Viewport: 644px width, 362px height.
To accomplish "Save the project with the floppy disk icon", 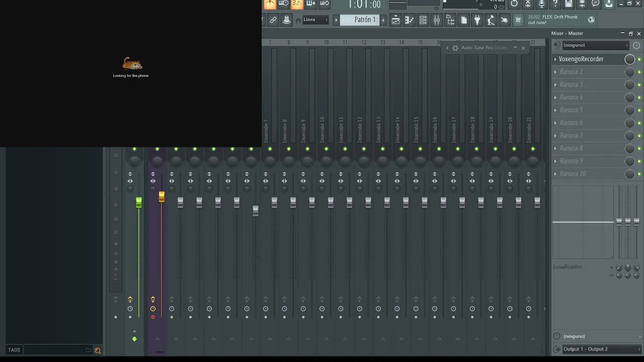I will coord(569,4).
